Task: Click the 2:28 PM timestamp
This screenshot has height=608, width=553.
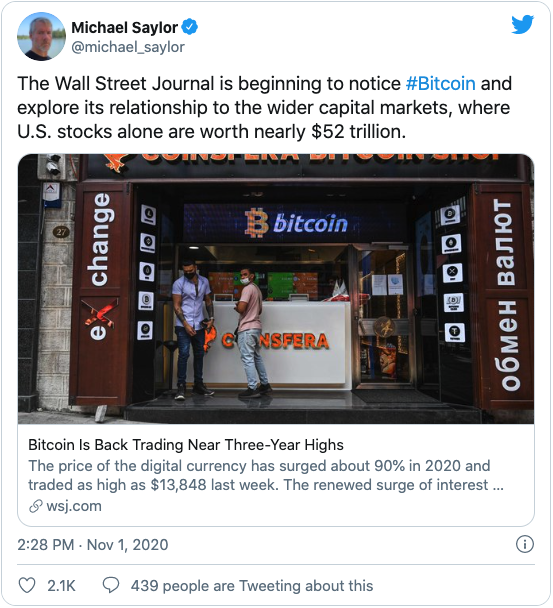Action: pos(46,545)
